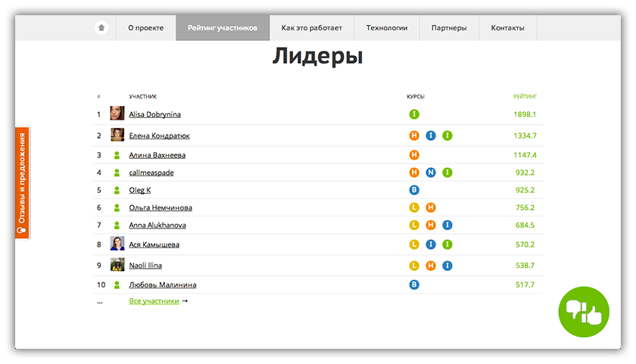
Task: Click the rating value 932.2
Action: 525,173
